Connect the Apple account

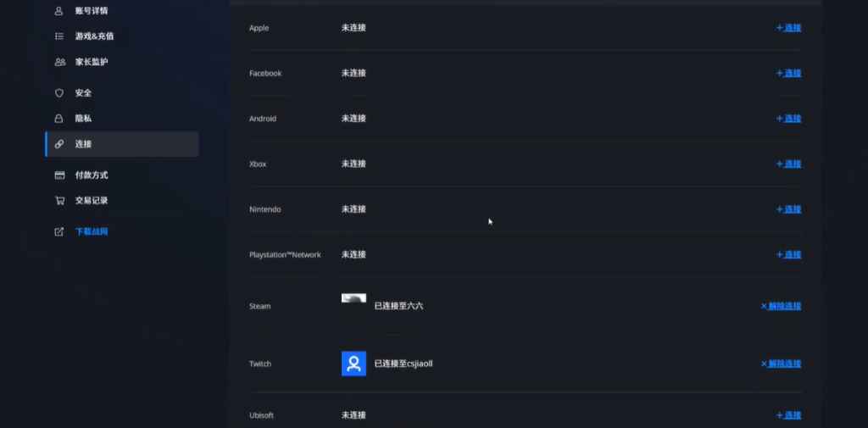pos(789,28)
